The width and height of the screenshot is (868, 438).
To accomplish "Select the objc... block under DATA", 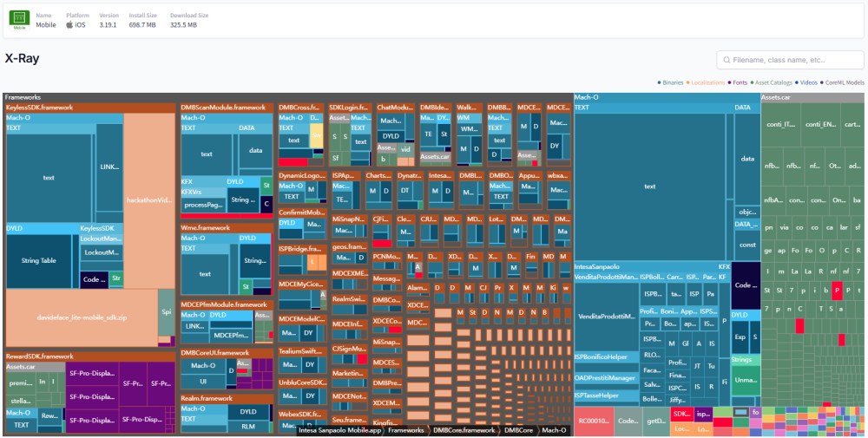I will click(x=747, y=212).
